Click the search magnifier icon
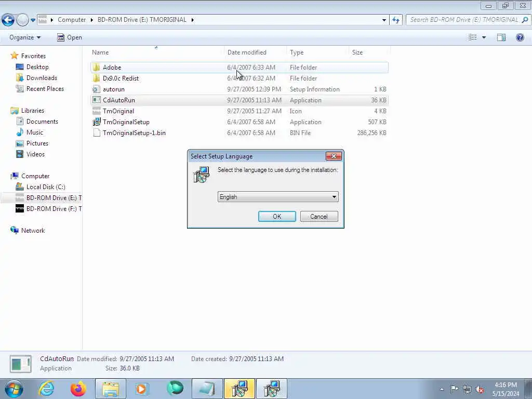The height and width of the screenshot is (399, 532). [525, 20]
